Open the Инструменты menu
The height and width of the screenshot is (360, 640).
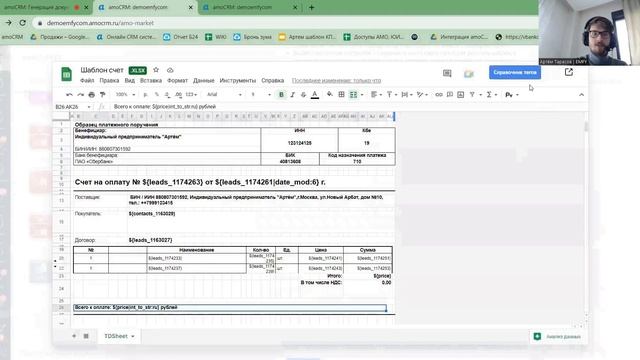[238, 80]
